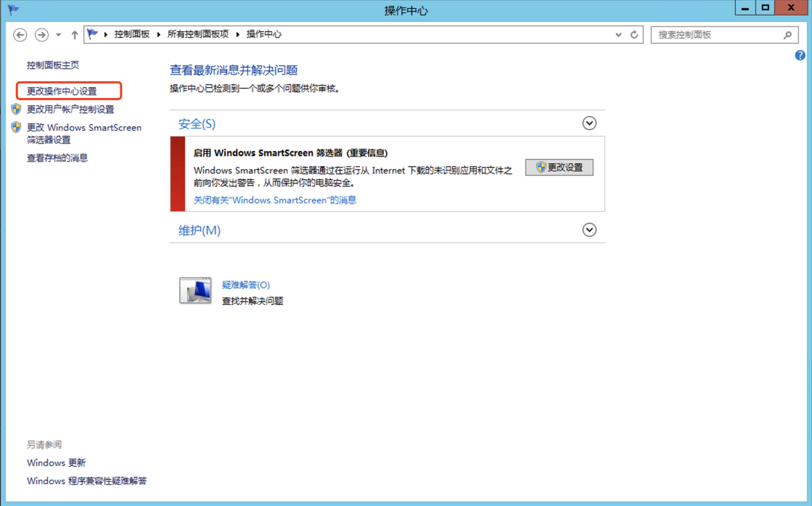812x506 pixels.
Task: Click the troubleshooting computer icon
Action: [x=195, y=291]
